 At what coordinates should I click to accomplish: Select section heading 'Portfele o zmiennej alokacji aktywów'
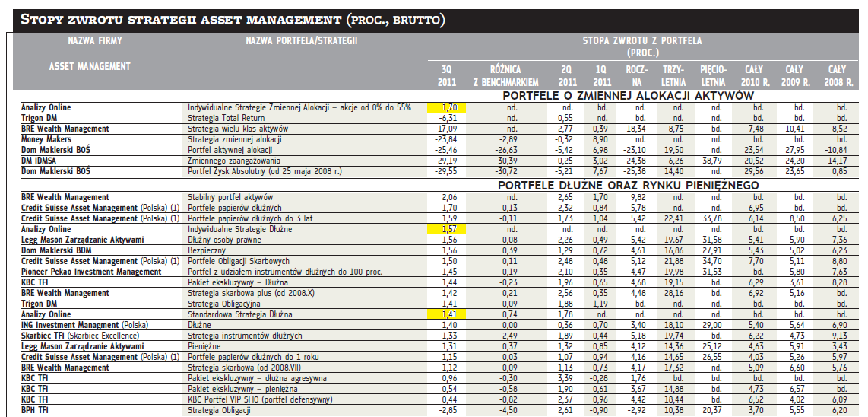(x=629, y=95)
